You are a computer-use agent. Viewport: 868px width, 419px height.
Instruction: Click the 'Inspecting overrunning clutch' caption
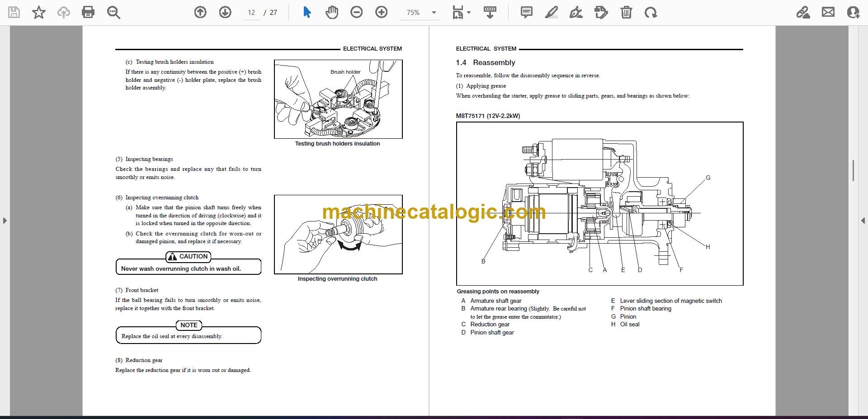pos(337,279)
